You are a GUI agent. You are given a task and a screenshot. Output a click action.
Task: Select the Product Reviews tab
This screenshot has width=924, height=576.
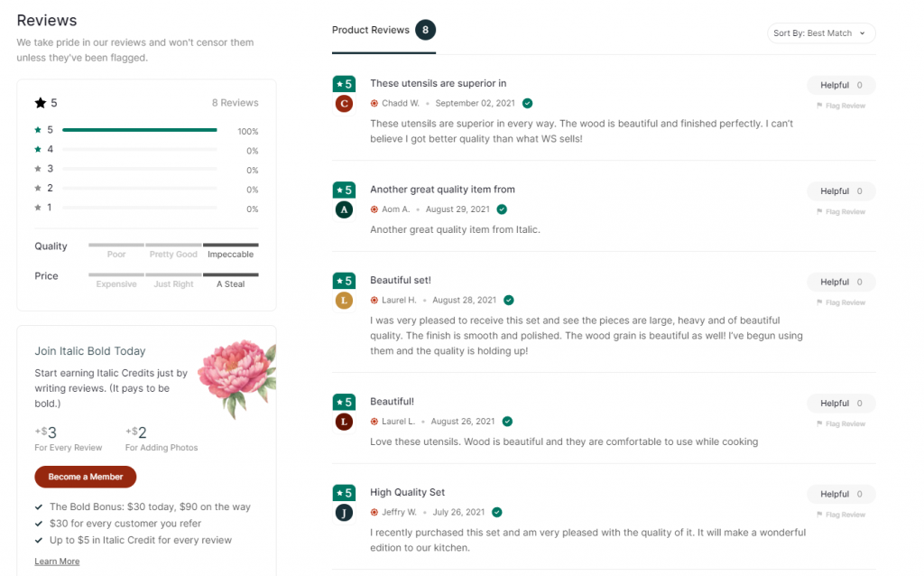pos(371,31)
